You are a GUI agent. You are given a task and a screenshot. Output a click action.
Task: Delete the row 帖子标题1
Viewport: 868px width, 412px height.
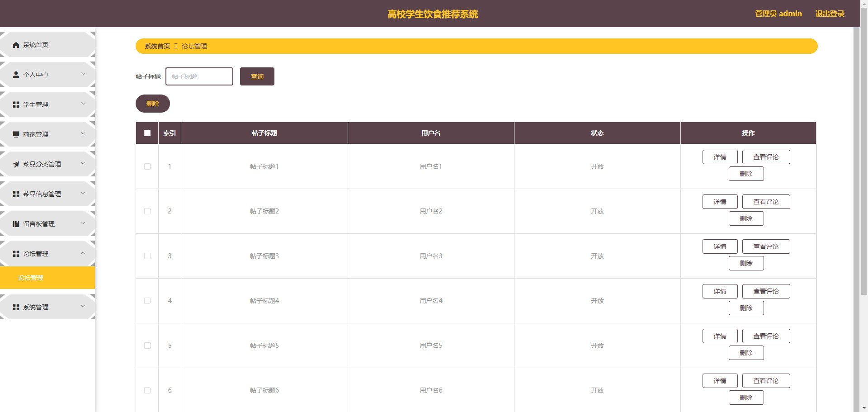tap(746, 174)
